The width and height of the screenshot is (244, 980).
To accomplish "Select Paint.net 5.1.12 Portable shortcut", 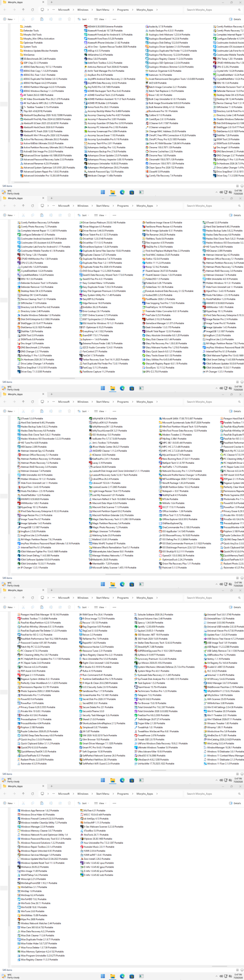I will [x=175, y=567].
